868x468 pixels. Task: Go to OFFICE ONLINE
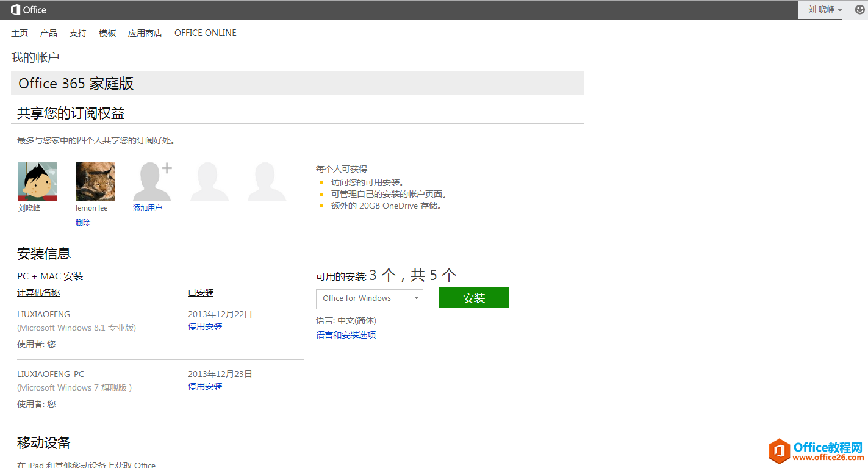[206, 33]
